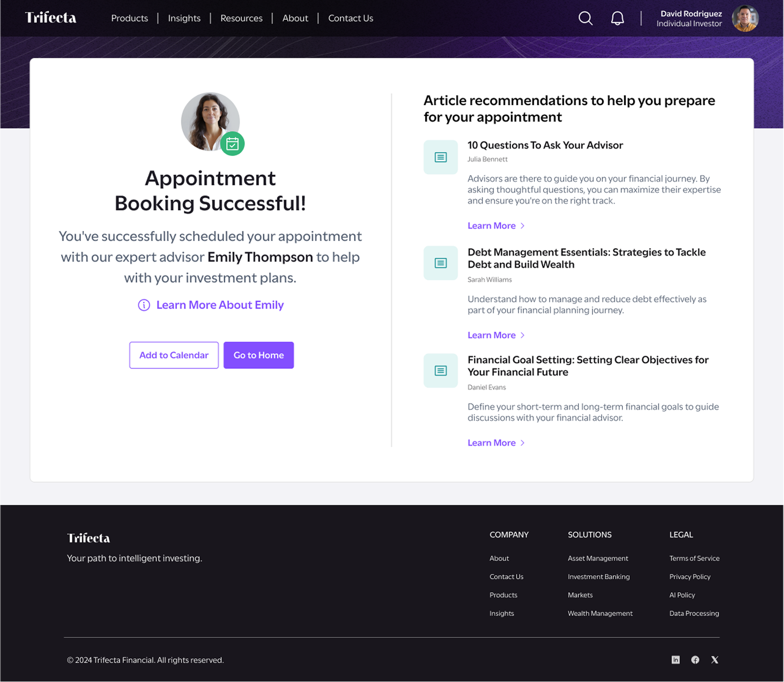
Task: Open Learn More About Emily link
Action: point(220,305)
